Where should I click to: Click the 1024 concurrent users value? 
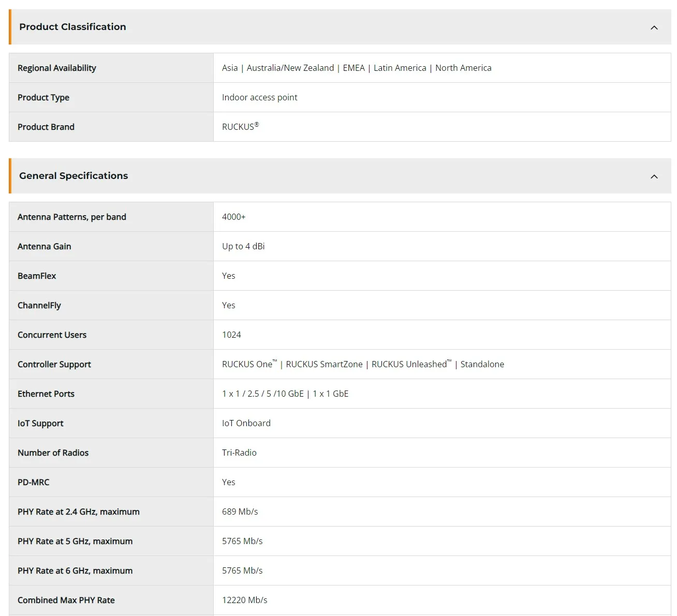tap(231, 335)
